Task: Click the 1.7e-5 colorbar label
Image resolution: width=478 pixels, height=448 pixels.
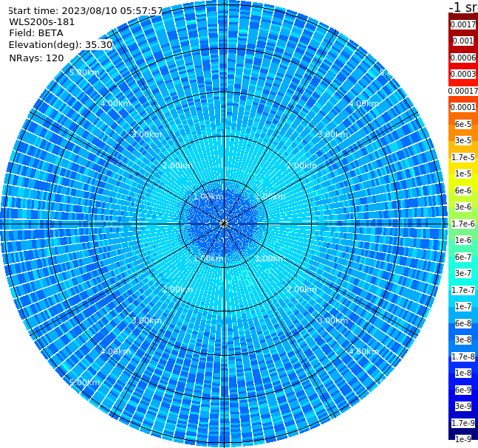Action: (463, 157)
